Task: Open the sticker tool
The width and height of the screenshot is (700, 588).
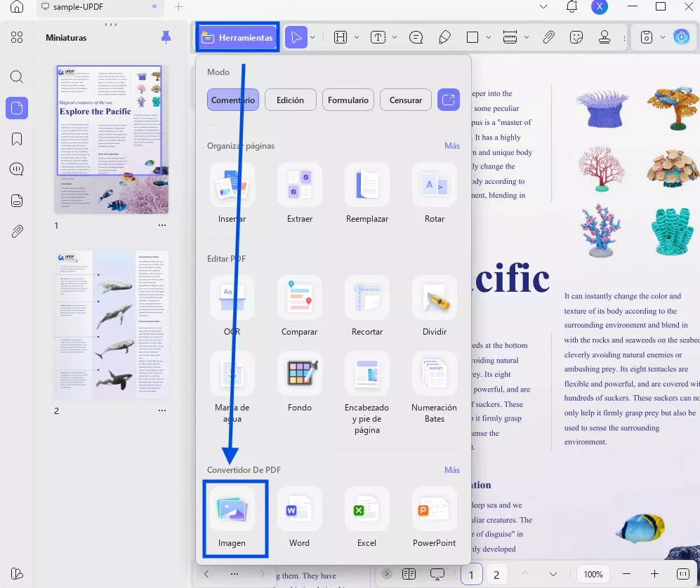Action: coord(576,37)
